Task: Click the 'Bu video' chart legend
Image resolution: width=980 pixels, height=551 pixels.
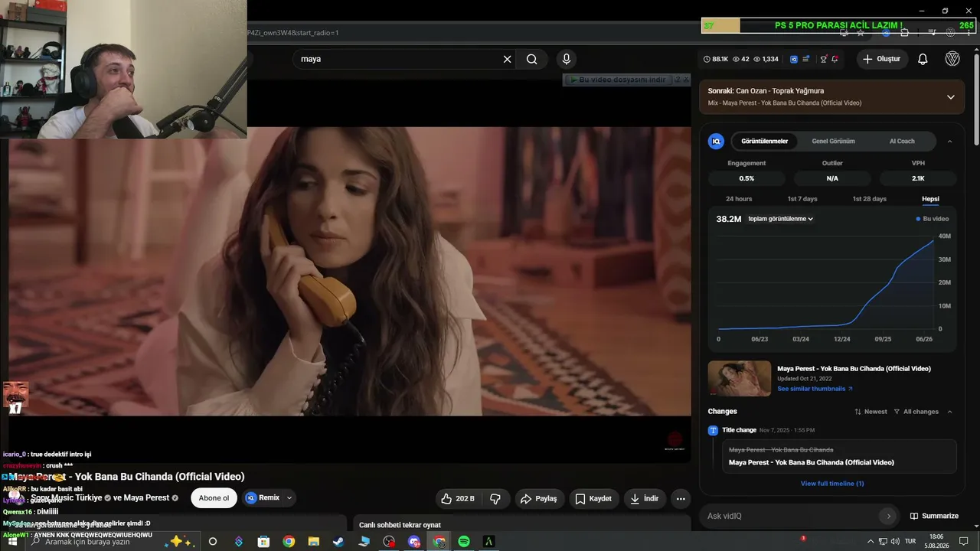Action: 933,219
